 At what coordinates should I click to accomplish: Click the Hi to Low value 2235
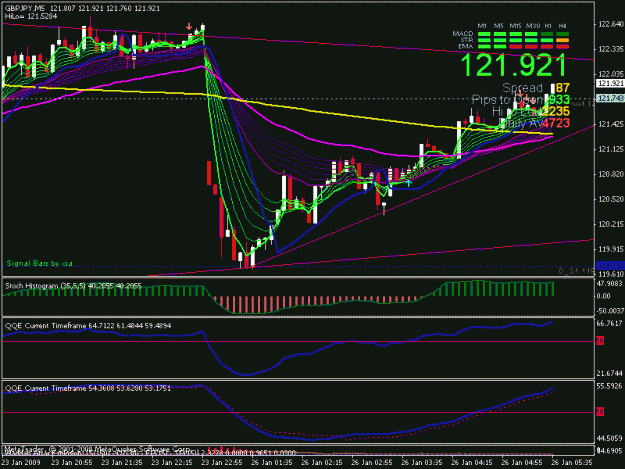tap(556, 111)
